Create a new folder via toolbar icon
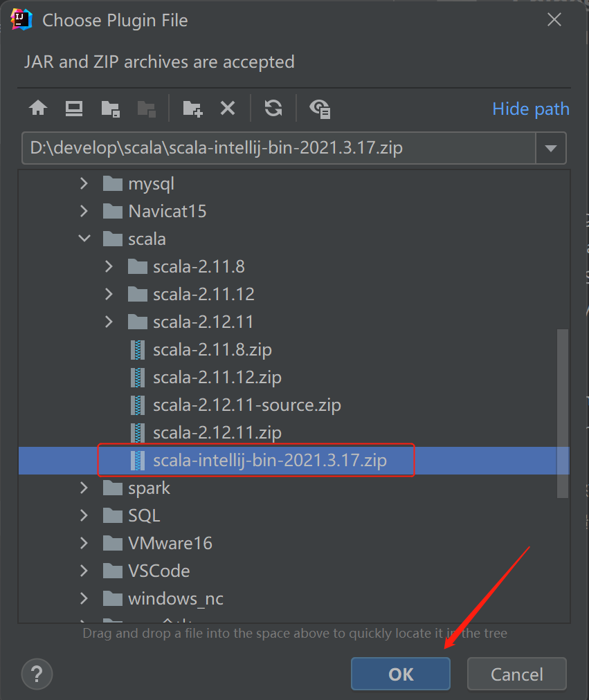This screenshot has height=700, width=589. point(192,109)
